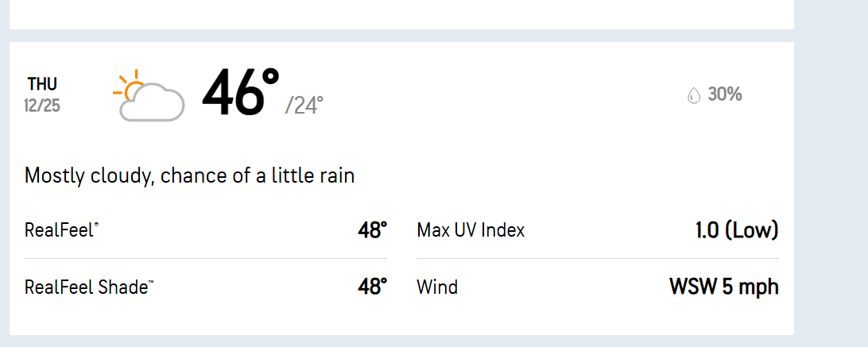Image resolution: width=868 pixels, height=347 pixels.
Task: Open the previous day's card above Thursday
Action: 401,13
